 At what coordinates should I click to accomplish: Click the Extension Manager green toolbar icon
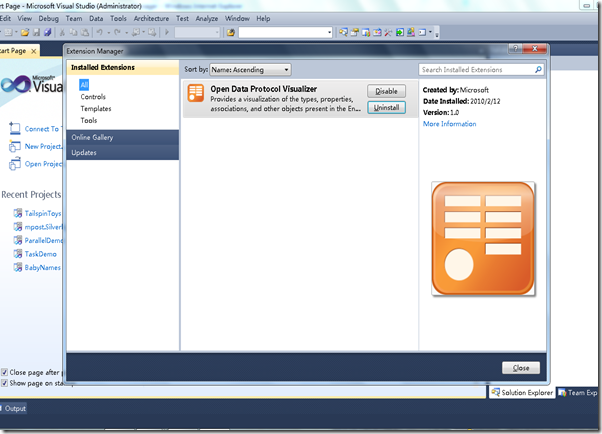[400, 32]
